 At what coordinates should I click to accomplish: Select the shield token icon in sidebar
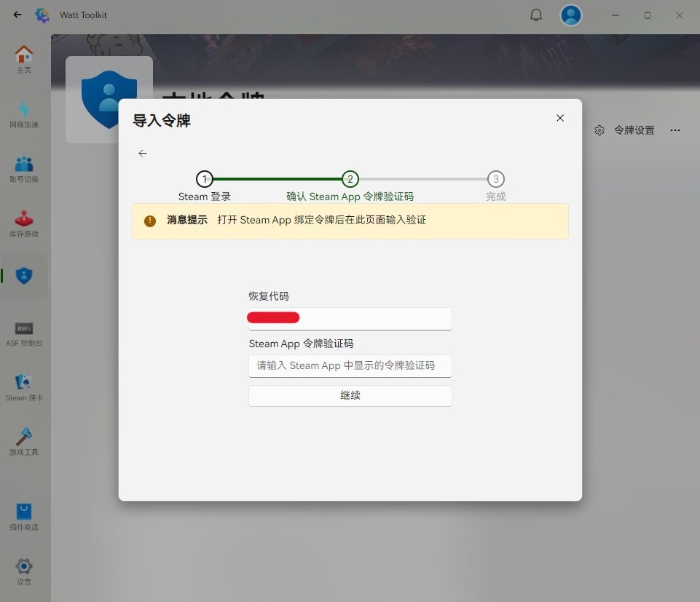point(24,276)
